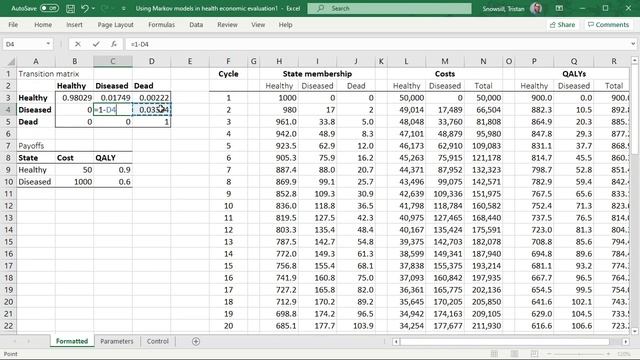Click the Name Box showing D4

(x=23, y=44)
